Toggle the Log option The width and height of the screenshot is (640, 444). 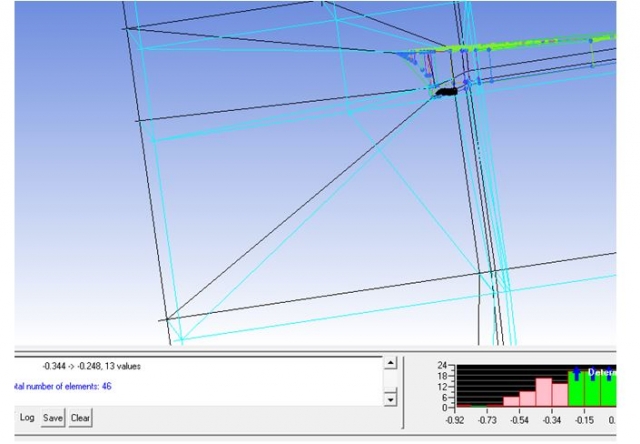pos(27,418)
